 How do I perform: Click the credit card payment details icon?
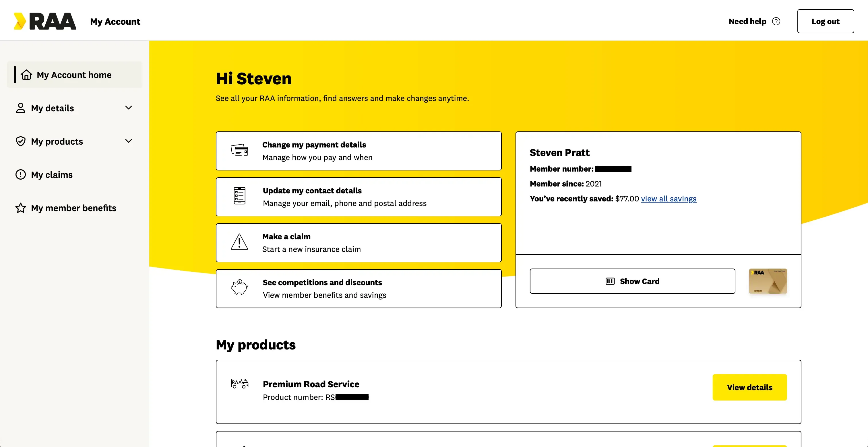(240, 150)
